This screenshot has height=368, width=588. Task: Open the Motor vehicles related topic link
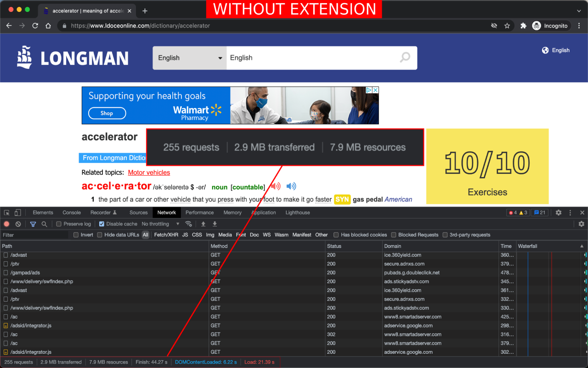149,172
